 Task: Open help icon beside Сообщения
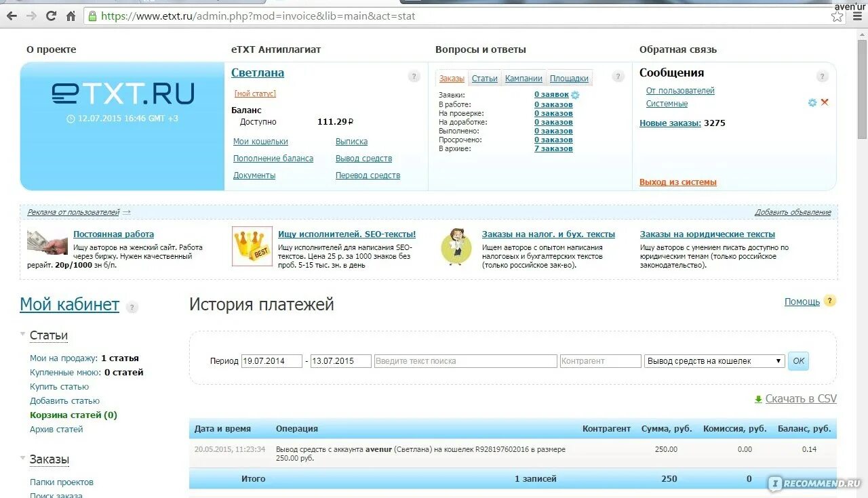[x=822, y=77]
